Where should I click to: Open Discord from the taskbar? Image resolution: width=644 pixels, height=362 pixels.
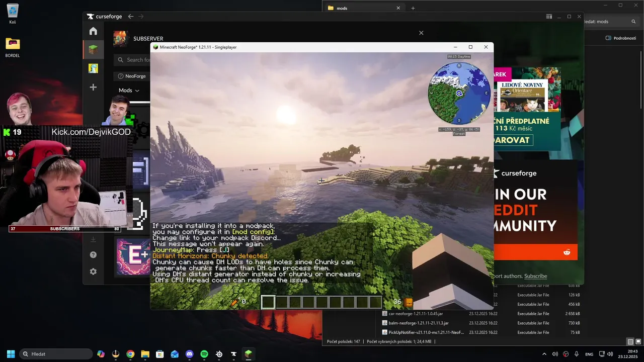[189, 354]
